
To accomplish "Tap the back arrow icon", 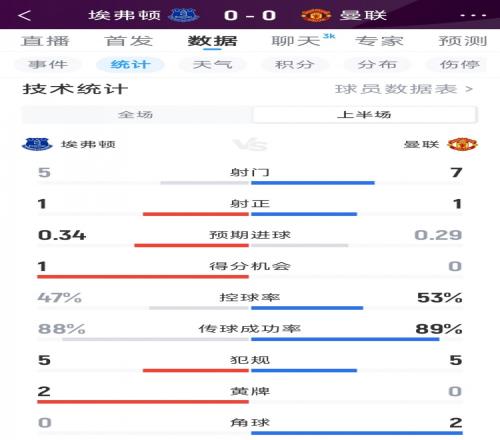I will tap(25, 15).
